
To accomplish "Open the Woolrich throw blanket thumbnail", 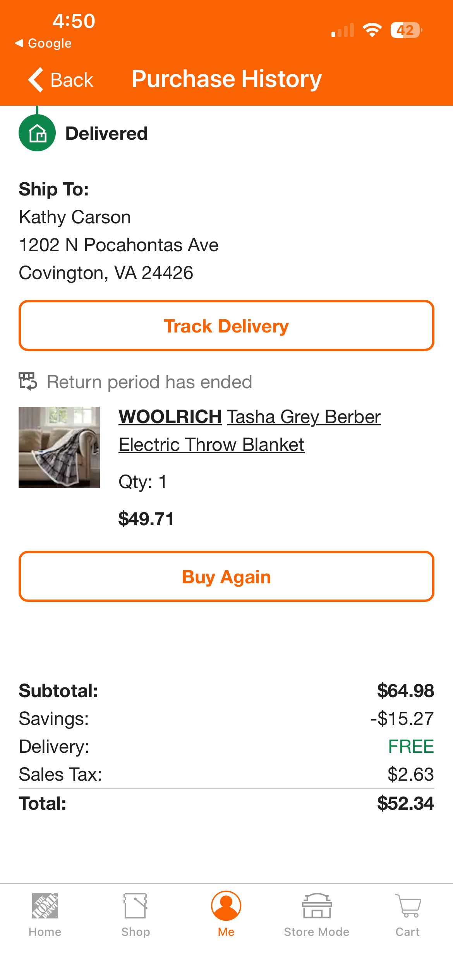I will pos(59,447).
